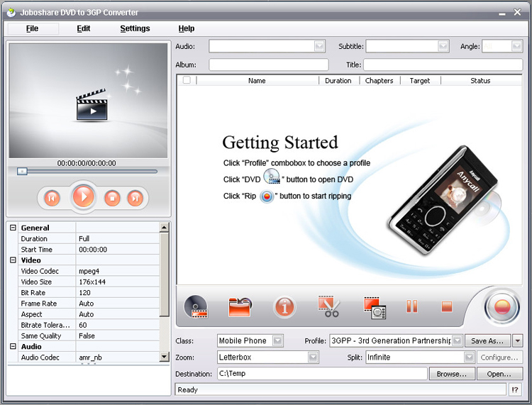Click the scissors clip video icon

(328, 307)
